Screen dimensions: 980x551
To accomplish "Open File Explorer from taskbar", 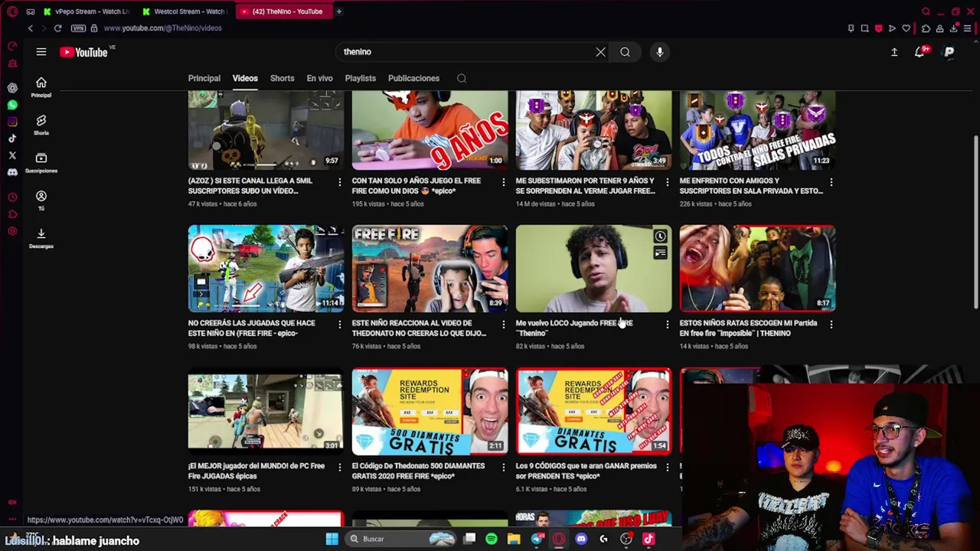I will pyautogui.click(x=514, y=539).
